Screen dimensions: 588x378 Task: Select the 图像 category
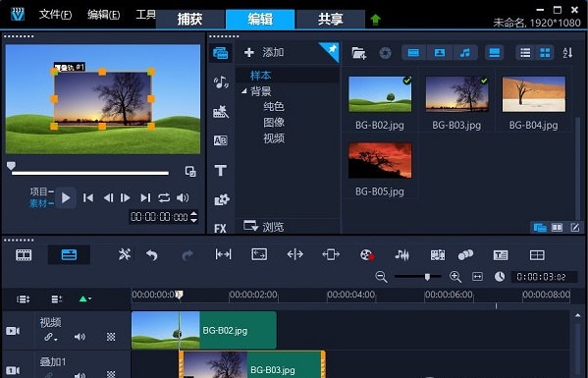coord(274,123)
